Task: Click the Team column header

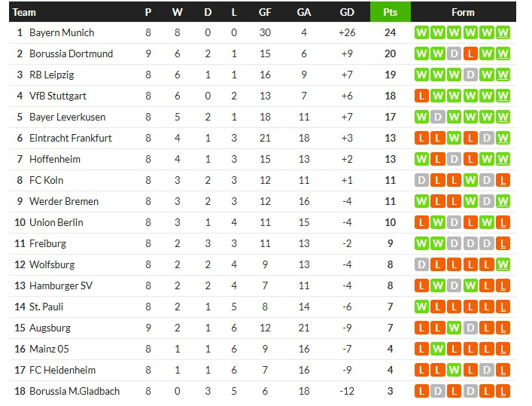Action: pos(25,12)
